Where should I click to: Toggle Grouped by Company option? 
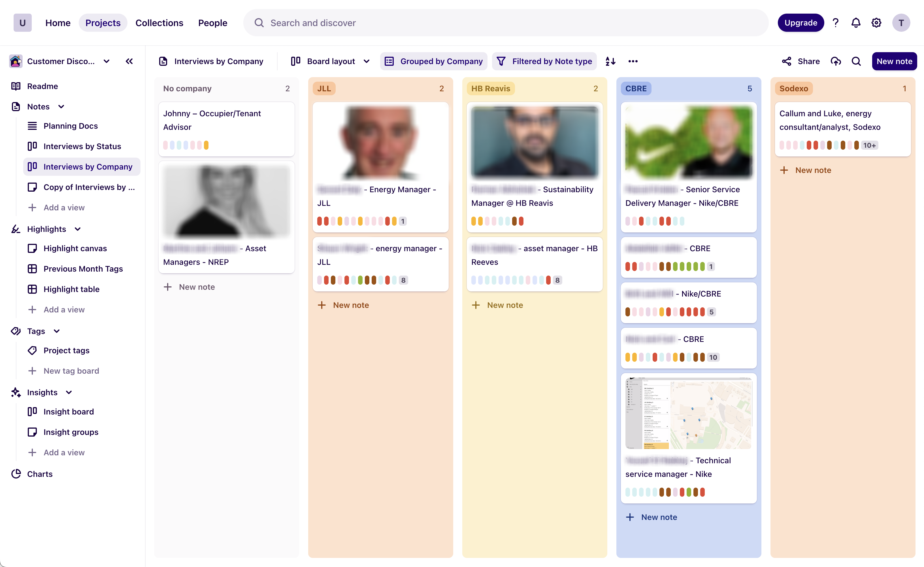click(x=433, y=61)
